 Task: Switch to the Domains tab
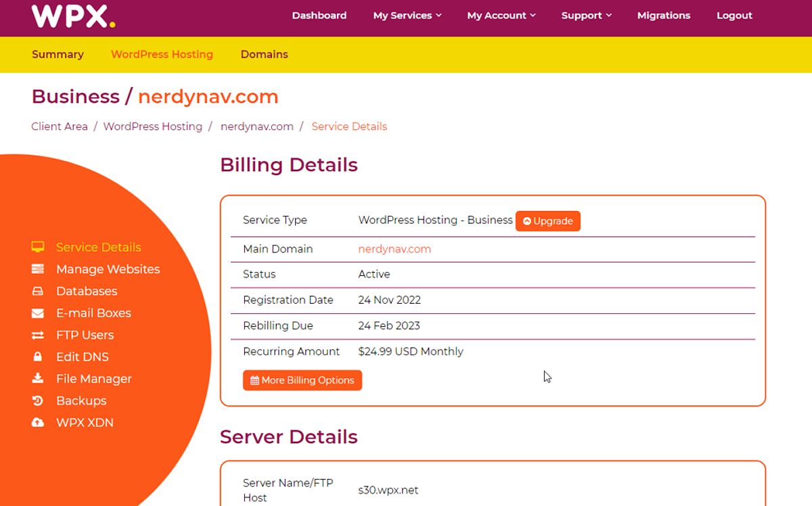[264, 55]
